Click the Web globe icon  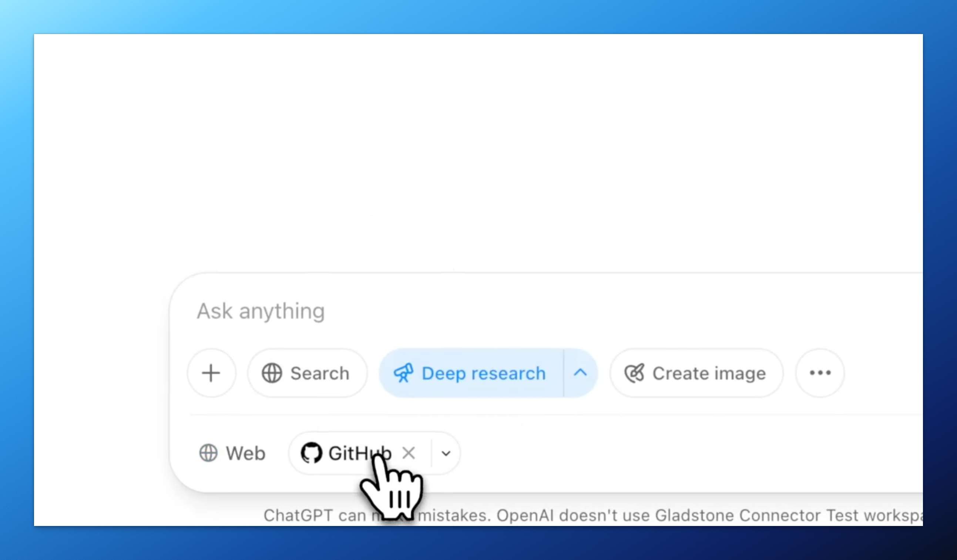coord(208,453)
